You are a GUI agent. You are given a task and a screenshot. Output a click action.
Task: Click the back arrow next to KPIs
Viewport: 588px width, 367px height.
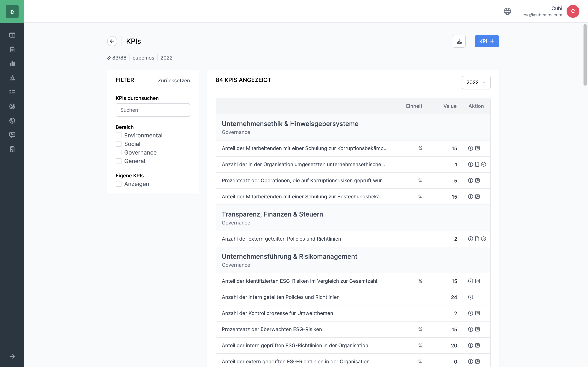click(x=112, y=41)
